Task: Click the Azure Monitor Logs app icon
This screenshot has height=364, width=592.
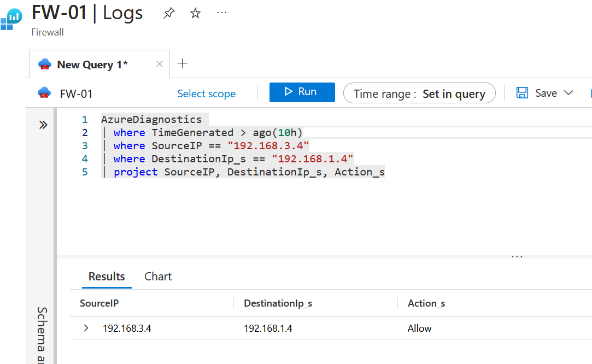Action: pos(11,20)
